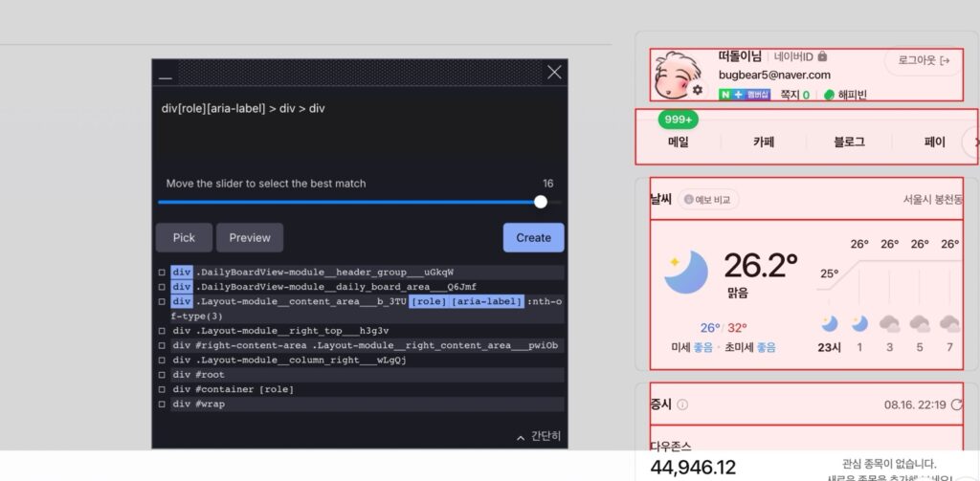Open the 예보 비교 forecast comparison

[x=708, y=200]
